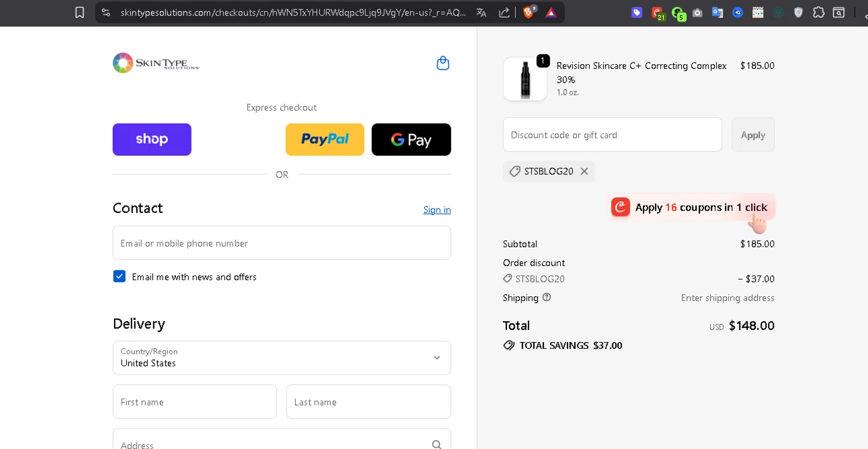This screenshot has height=449, width=868.
Task: Click Apply 16 coupons in 1 click
Action: click(692, 207)
